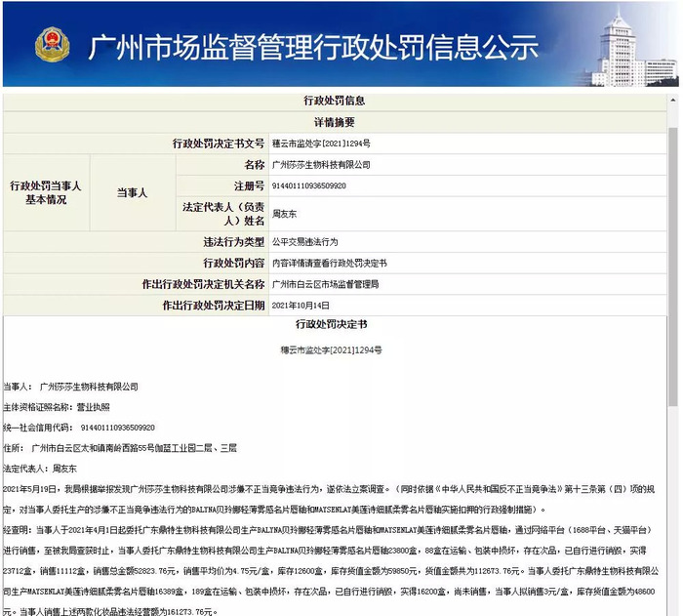Click the table cell 广州莎莎生物科技有限公司
This screenshot has width=683, height=616.
click(x=321, y=165)
